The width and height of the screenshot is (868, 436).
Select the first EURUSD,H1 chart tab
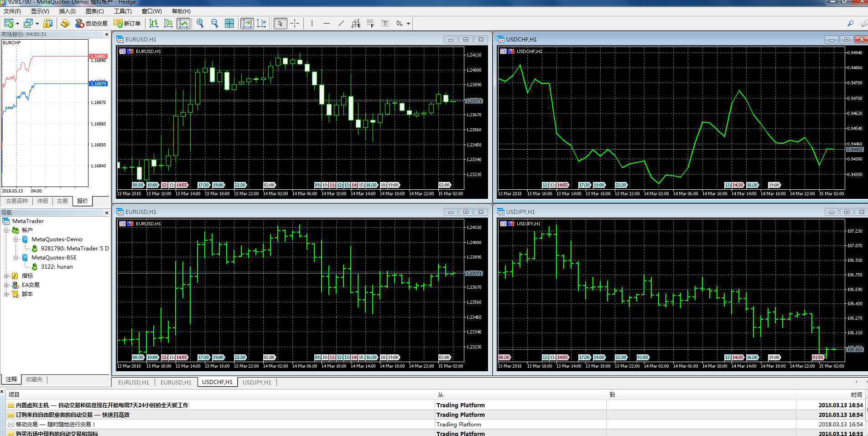pos(134,382)
